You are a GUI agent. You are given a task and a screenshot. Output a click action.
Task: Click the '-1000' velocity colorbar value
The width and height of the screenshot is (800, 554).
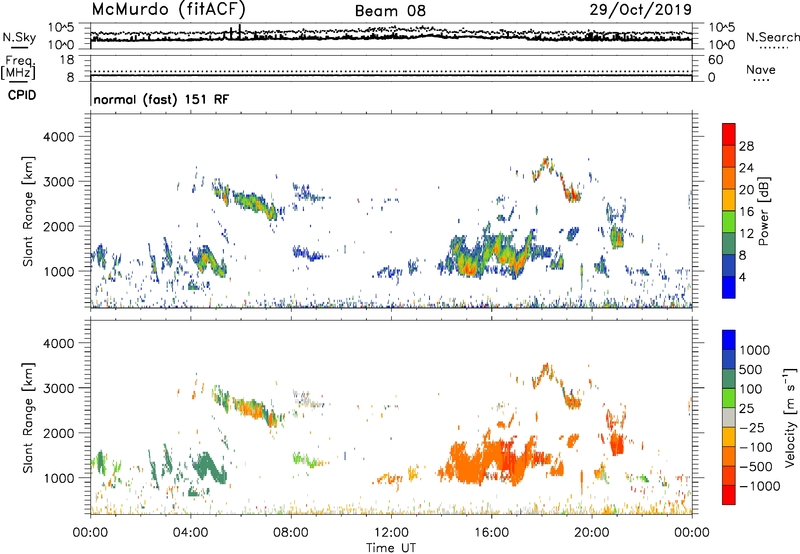760,486
